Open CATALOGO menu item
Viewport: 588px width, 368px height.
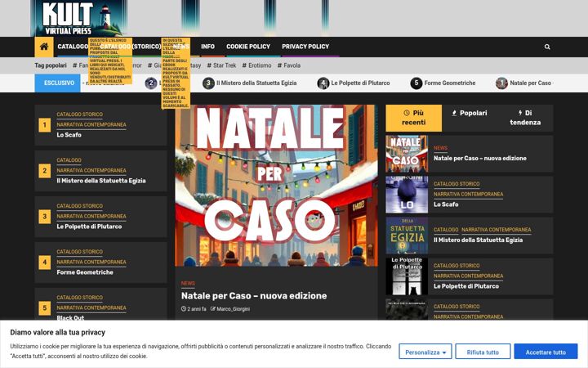click(73, 47)
